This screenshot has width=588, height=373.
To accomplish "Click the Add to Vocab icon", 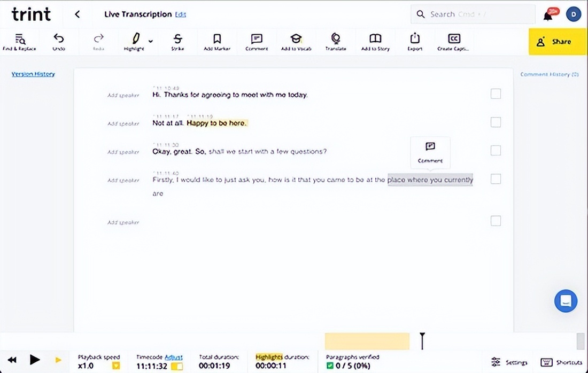I will [x=296, y=42].
